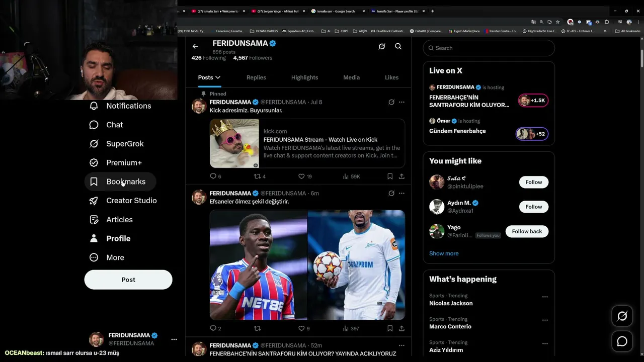Click the Show more link
The height and width of the screenshot is (362, 644).
click(x=444, y=253)
